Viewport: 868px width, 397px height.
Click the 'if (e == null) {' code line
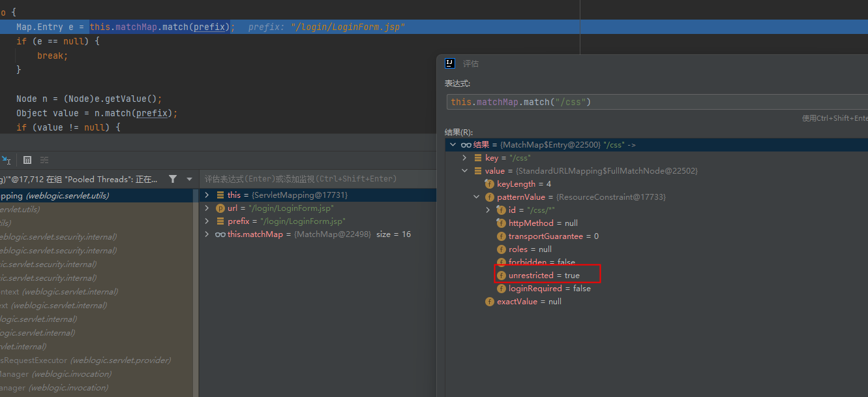pyautogui.click(x=57, y=41)
